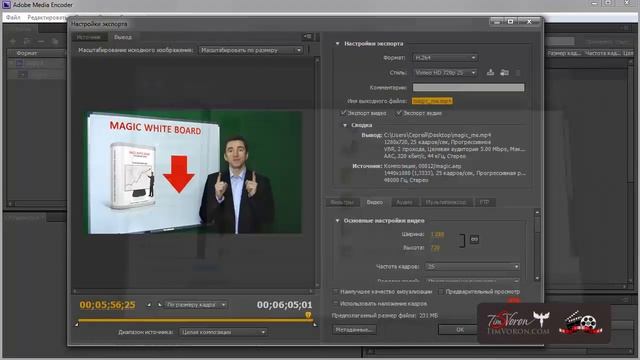Open the Частота кадров 25 dropdown
Viewport: 640px width, 360px height.
point(473,267)
